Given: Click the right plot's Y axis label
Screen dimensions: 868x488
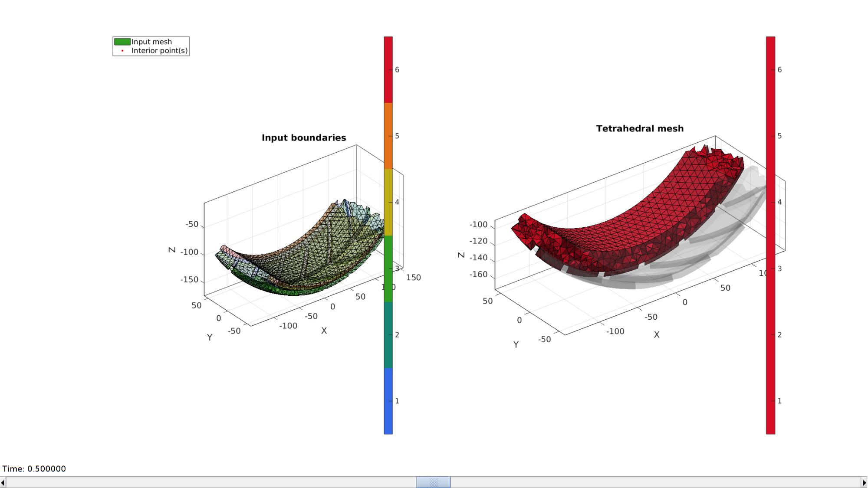Looking at the screenshot, I should [x=516, y=344].
